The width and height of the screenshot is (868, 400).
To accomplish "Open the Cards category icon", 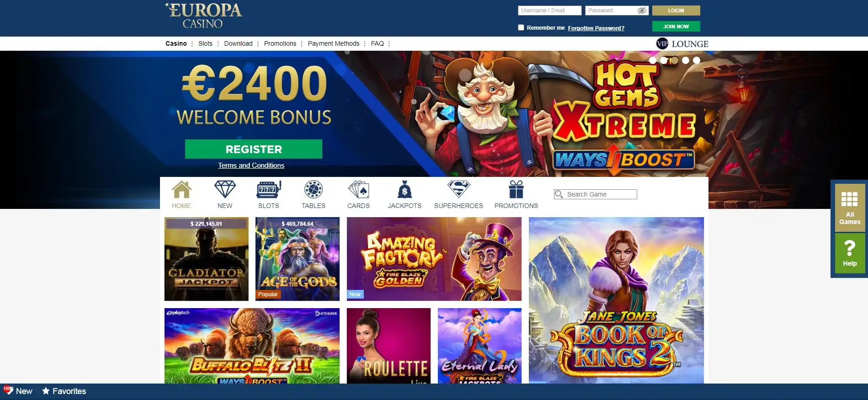I will tap(358, 189).
